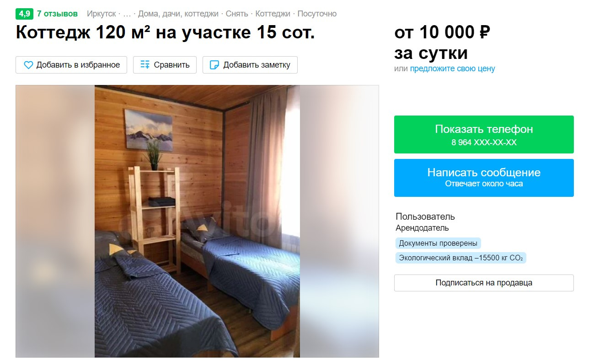Show the seller's phone number
Viewport: 610px width, 364px height.
[484, 134]
